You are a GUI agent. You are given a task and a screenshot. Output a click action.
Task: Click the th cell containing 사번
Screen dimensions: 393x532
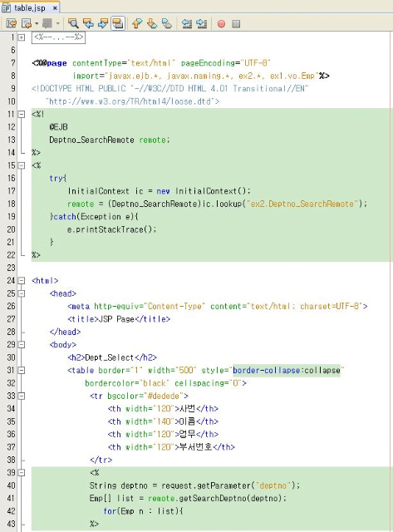[163, 409]
